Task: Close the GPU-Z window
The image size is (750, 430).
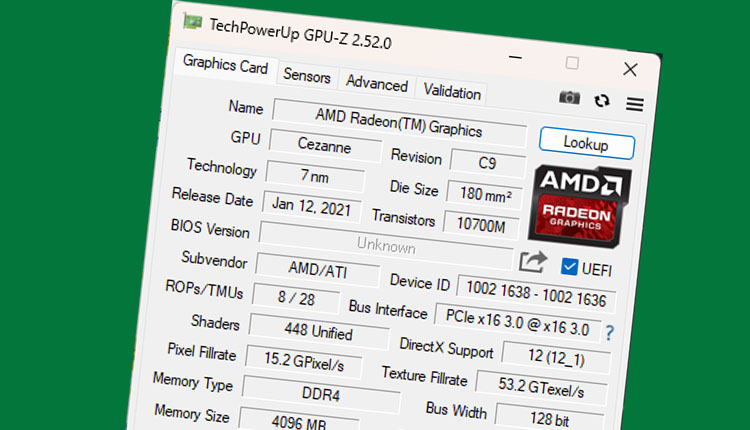Action: [630, 69]
